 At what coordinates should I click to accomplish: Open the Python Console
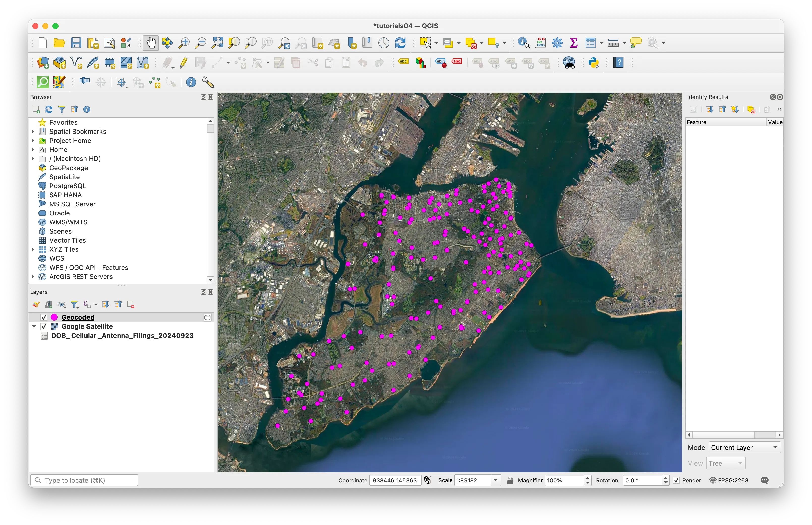pyautogui.click(x=594, y=62)
